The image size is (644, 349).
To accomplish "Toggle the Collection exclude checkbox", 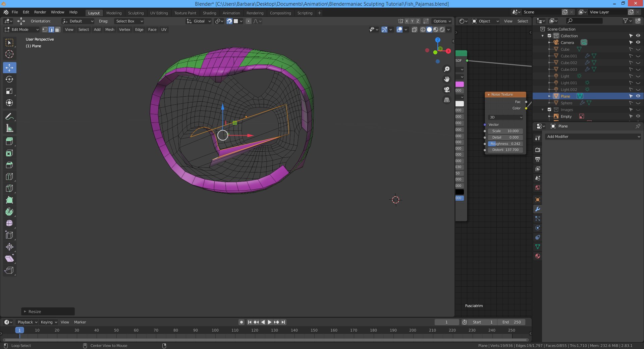I will 549,36.
